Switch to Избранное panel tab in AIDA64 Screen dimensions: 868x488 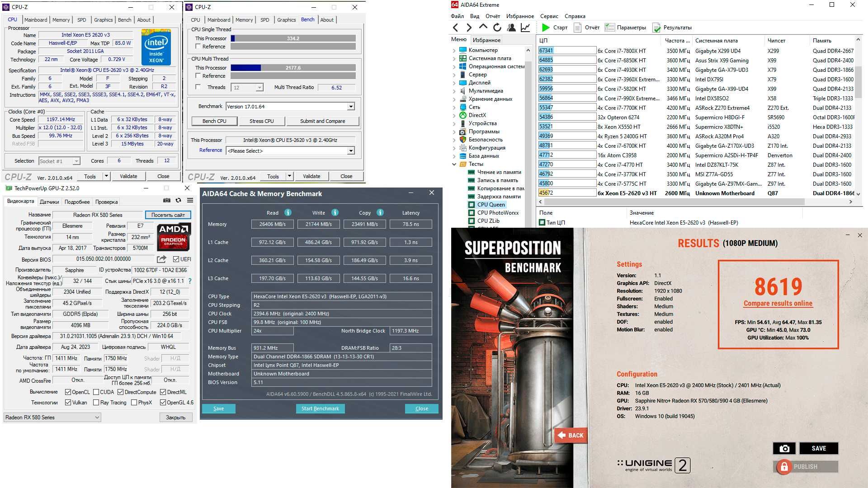486,40
